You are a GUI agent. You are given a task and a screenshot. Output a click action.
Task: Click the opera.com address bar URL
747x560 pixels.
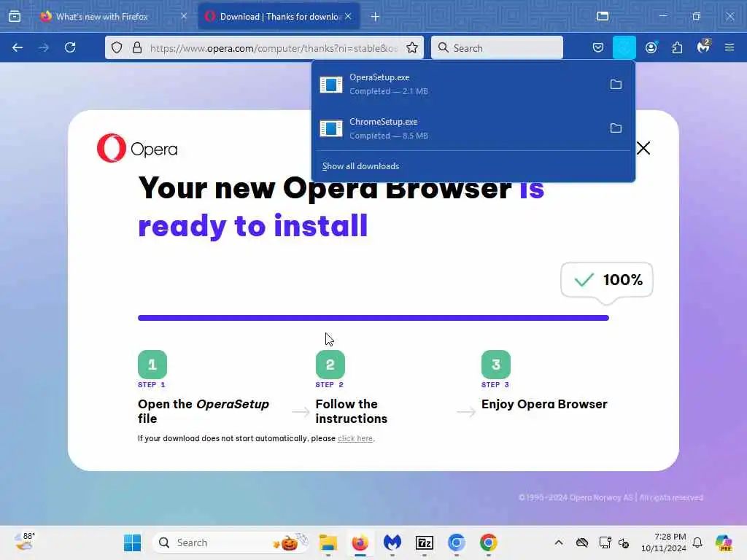(274, 48)
